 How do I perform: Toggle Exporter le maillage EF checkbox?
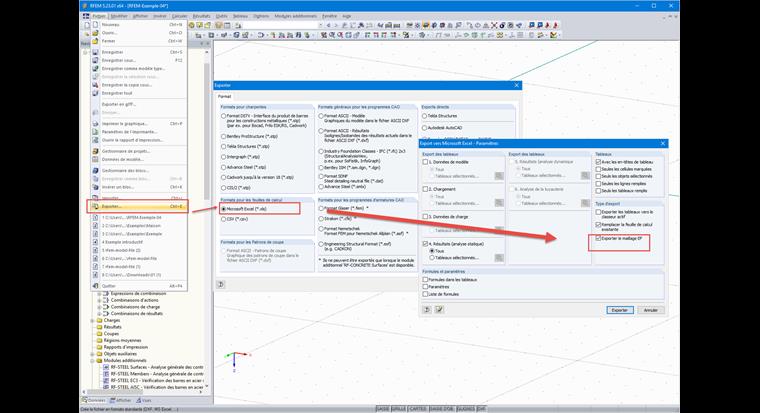point(598,238)
